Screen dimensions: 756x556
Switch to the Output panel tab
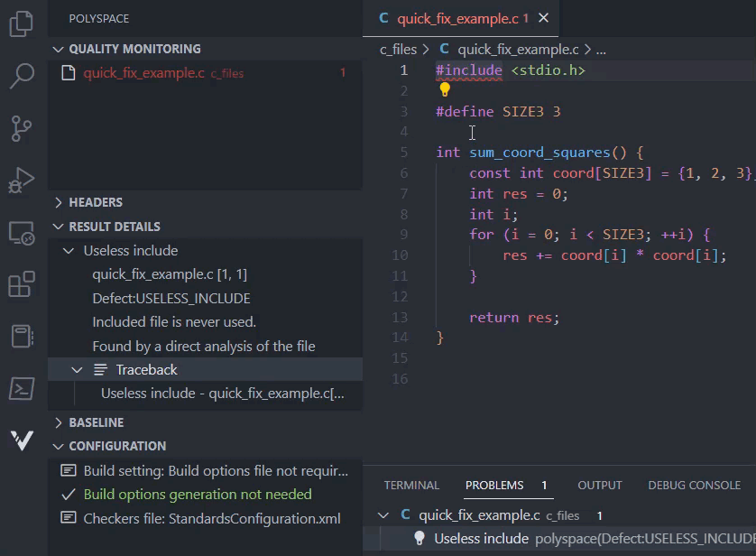click(x=600, y=485)
